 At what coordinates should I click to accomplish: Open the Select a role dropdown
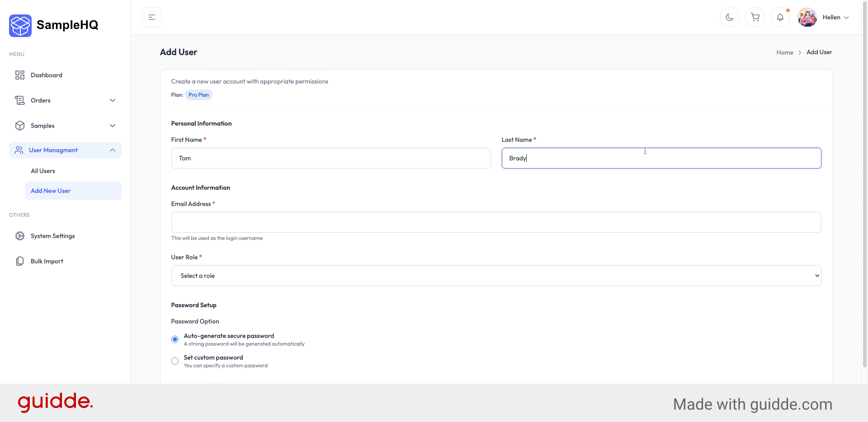pos(496,276)
